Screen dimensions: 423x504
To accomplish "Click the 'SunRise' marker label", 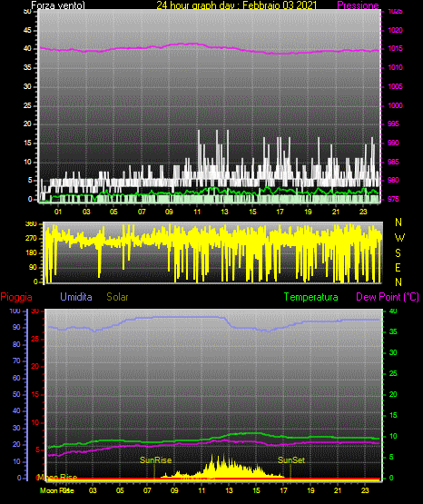I will 156,460.
